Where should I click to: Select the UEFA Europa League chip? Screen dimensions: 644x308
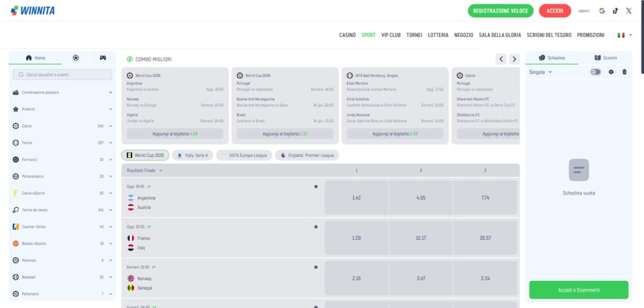pyautogui.click(x=244, y=156)
